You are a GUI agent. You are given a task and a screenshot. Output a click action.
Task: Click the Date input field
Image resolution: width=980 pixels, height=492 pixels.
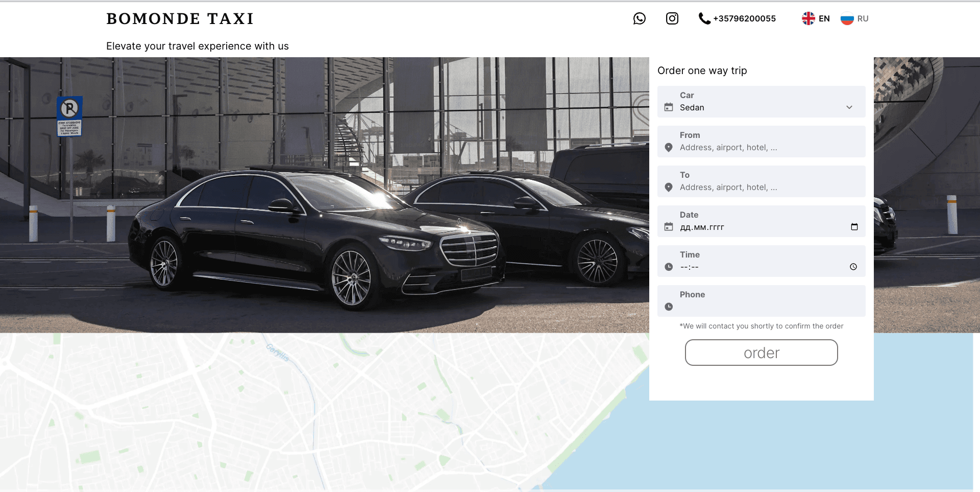755,227
